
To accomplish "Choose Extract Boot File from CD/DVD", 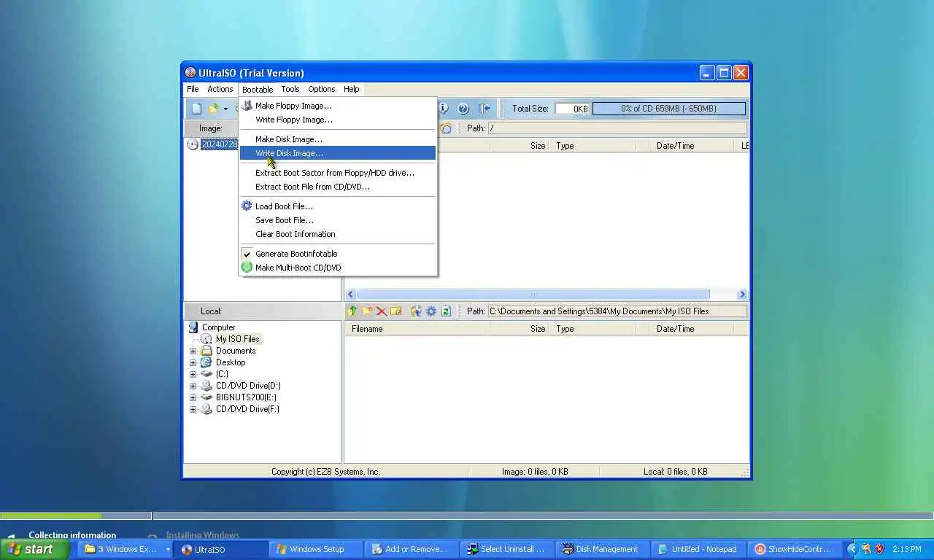I will point(312,187).
